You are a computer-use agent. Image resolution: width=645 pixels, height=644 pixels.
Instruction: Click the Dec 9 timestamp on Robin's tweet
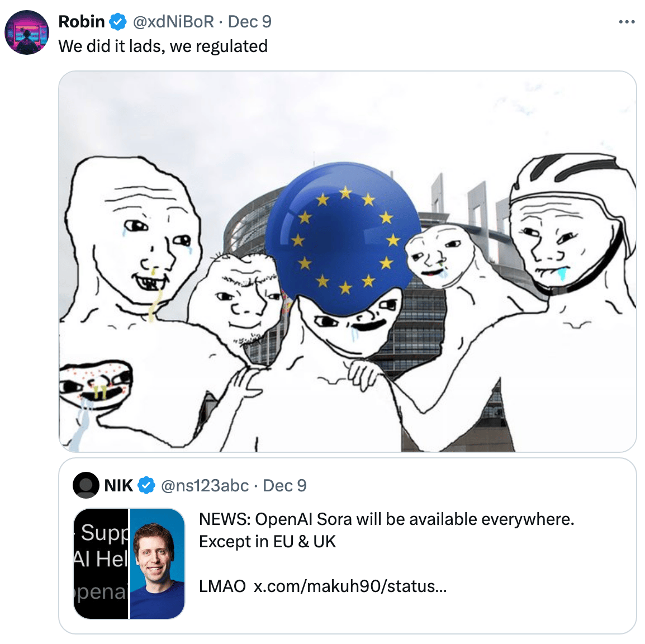pyautogui.click(x=250, y=22)
